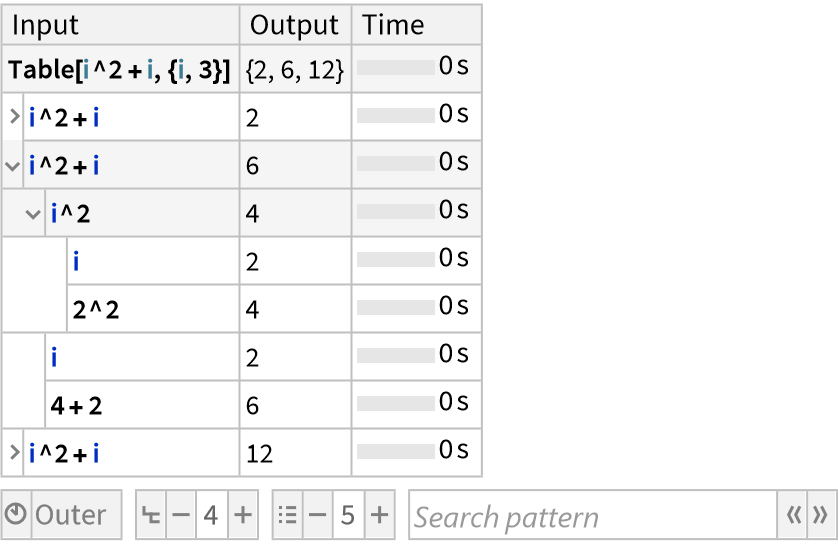Collapse the i^2 sub-row
The width and height of the screenshot is (838, 544).
pos(33,214)
